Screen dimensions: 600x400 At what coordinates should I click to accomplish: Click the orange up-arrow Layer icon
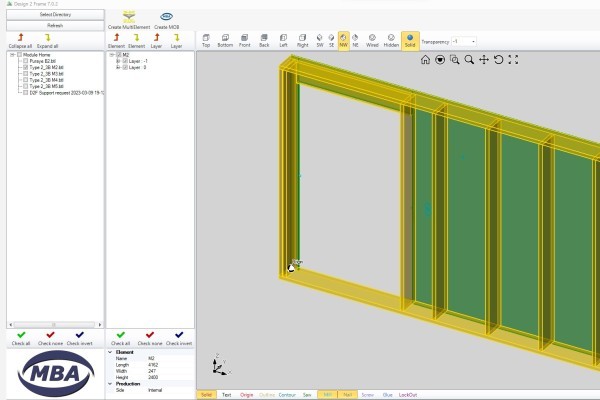click(x=157, y=37)
